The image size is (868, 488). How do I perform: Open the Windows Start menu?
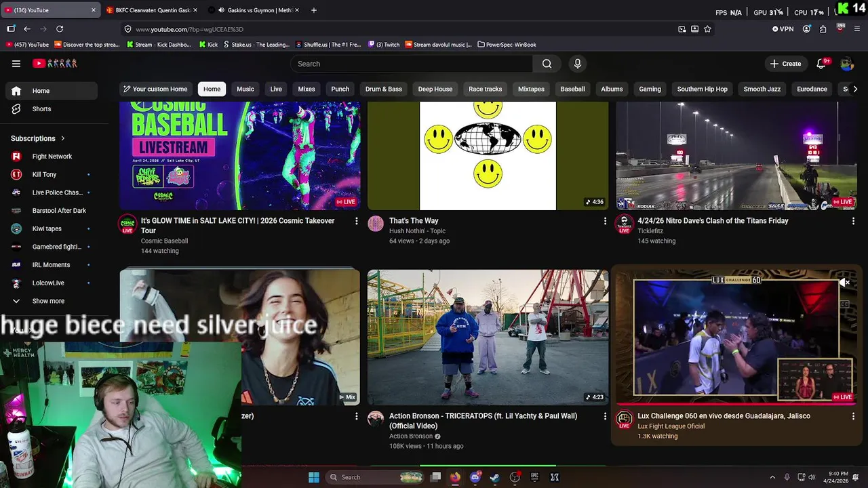314,477
